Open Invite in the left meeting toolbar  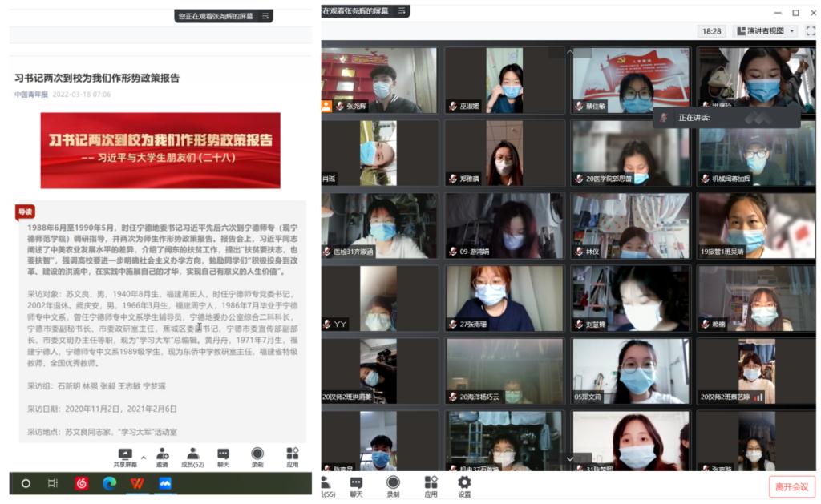click(162, 457)
